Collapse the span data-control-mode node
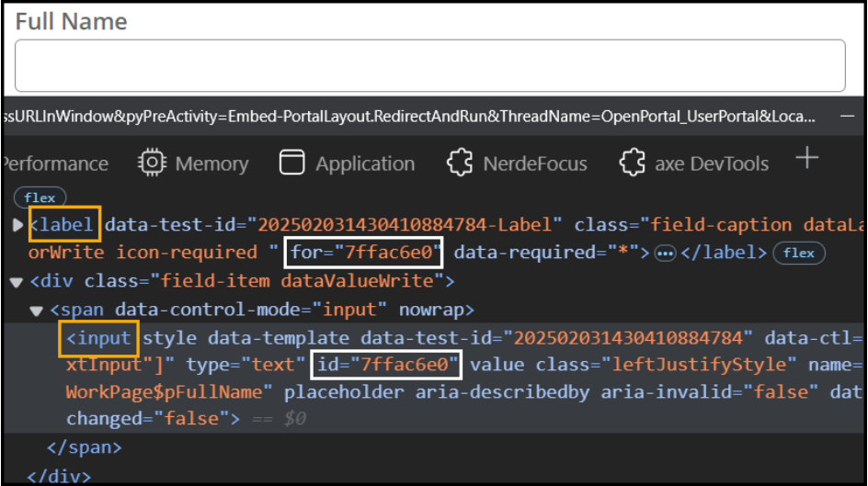The image size is (868, 486). click(x=37, y=311)
